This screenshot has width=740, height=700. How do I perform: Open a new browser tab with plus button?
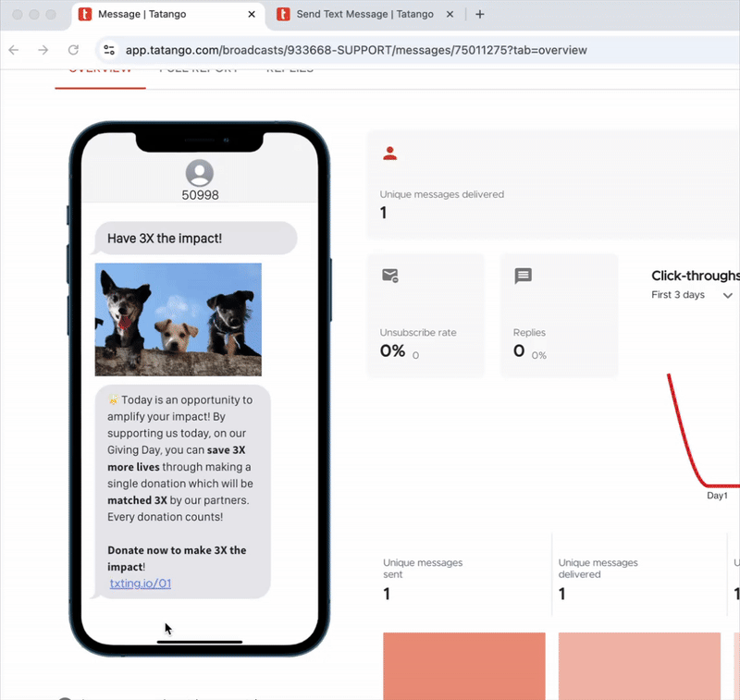(479, 14)
